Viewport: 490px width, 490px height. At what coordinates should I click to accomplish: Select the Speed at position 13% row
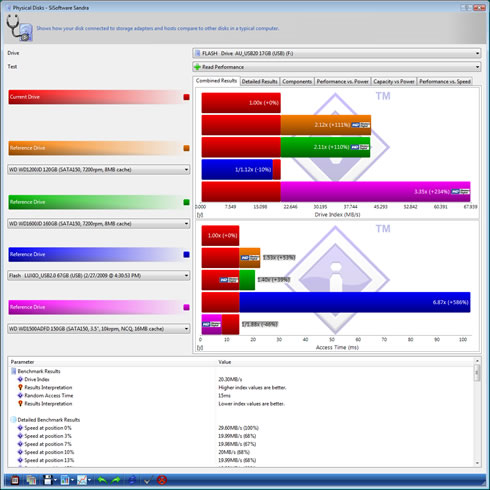tap(242, 460)
